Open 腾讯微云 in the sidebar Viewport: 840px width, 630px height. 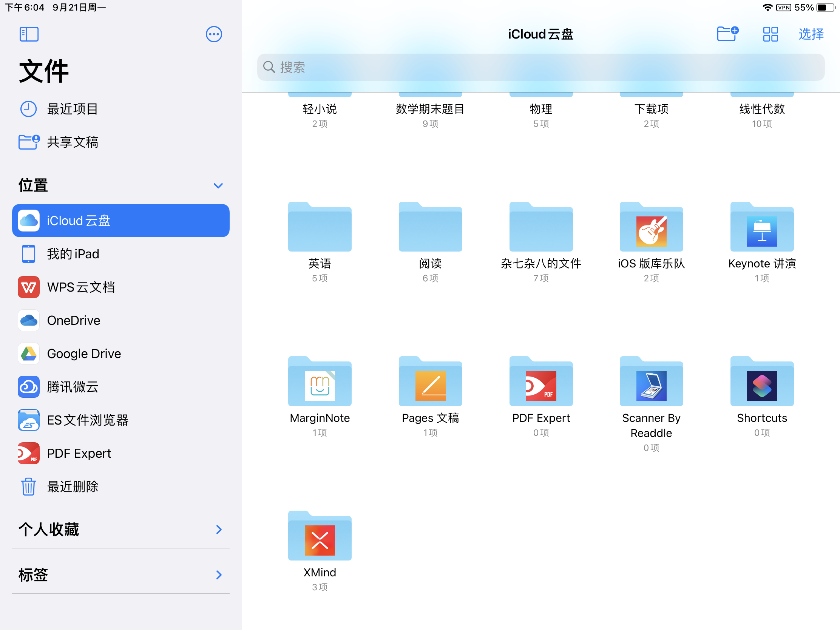click(72, 387)
